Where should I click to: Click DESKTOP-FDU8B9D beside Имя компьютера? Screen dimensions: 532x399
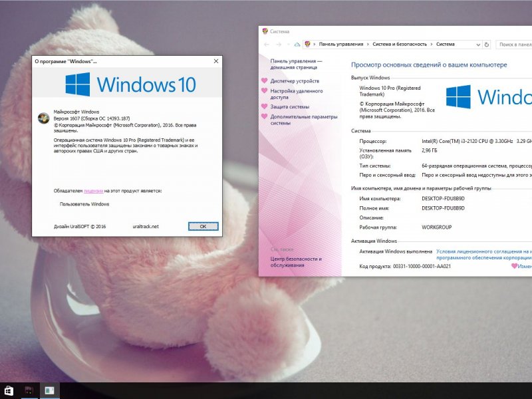443,198
